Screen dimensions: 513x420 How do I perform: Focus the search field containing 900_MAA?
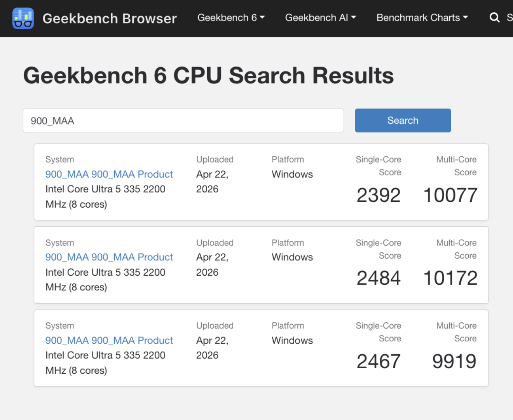click(183, 121)
